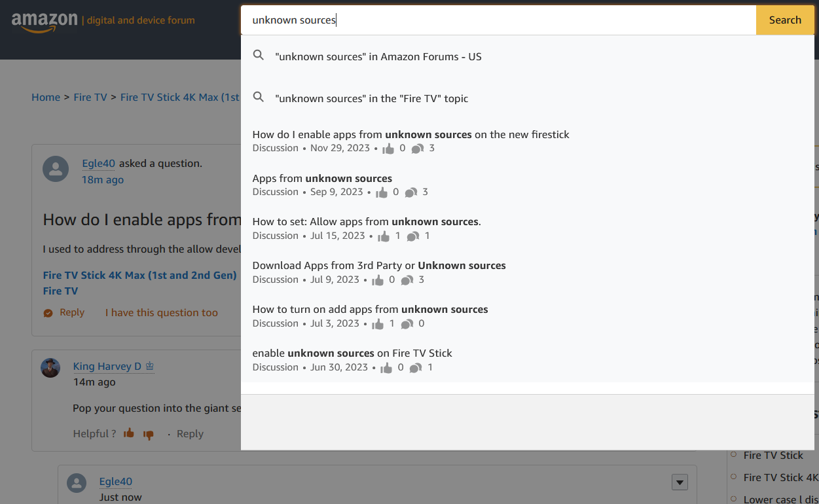
Task: Open the Fire TV breadcrumb link
Action: (x=90, y=97)
